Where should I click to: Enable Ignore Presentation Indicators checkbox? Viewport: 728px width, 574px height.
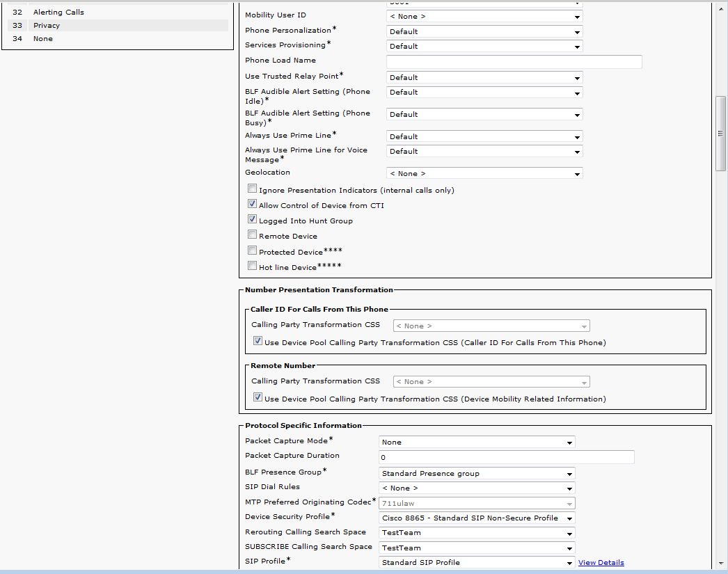click(x=252, y=189)
